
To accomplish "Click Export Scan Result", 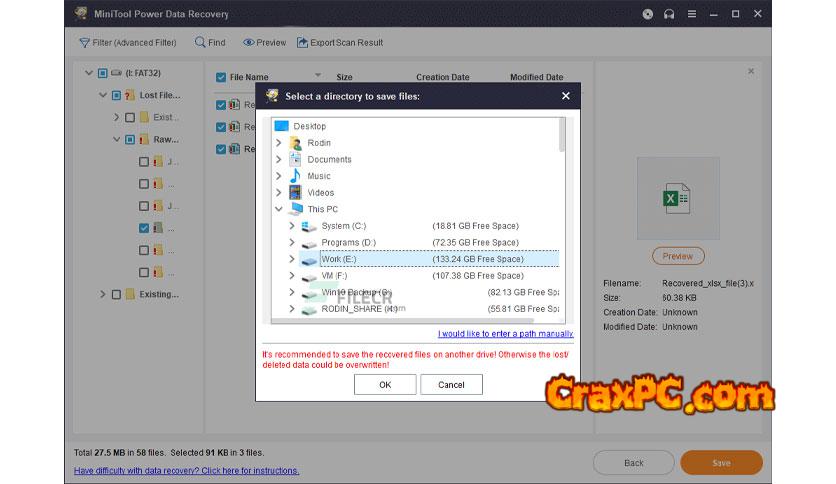I will tap(340, 43).
